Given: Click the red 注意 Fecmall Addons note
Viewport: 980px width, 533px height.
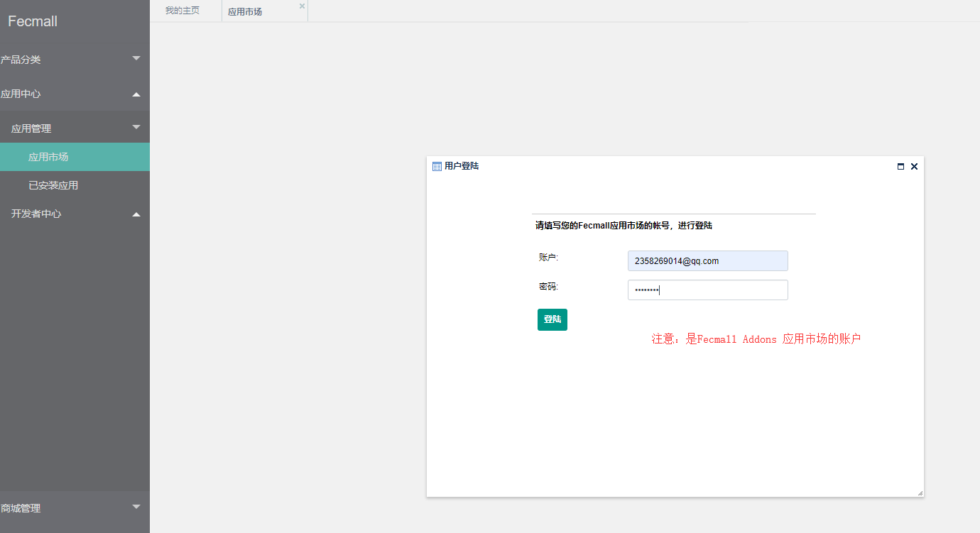Looking at the screenshot, I should [756, 339].
